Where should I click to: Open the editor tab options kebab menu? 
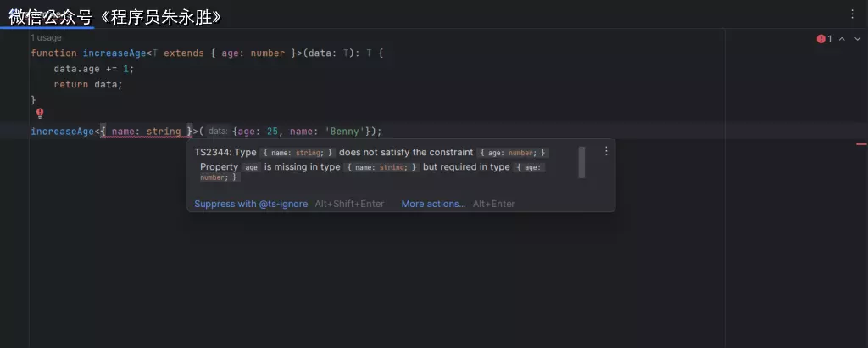[x=852, y=14]
